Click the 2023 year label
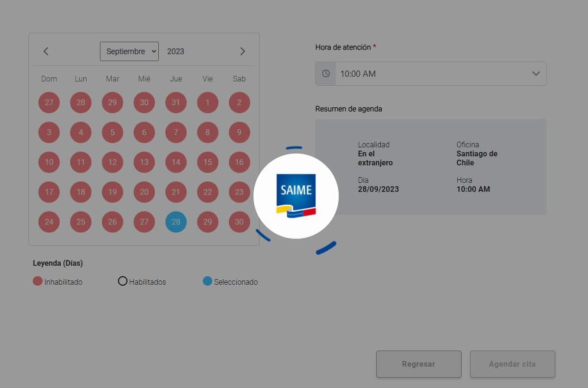The height and width of the screenshot is (388, 588). click(x=175, y=51)
